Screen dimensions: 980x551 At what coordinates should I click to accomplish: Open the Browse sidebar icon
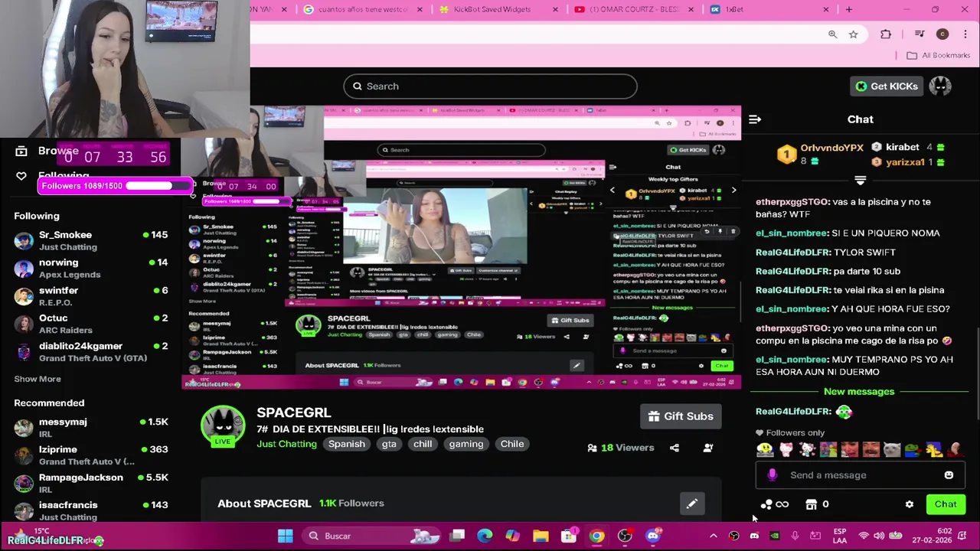pyautogui.click(x=21, y=152)
